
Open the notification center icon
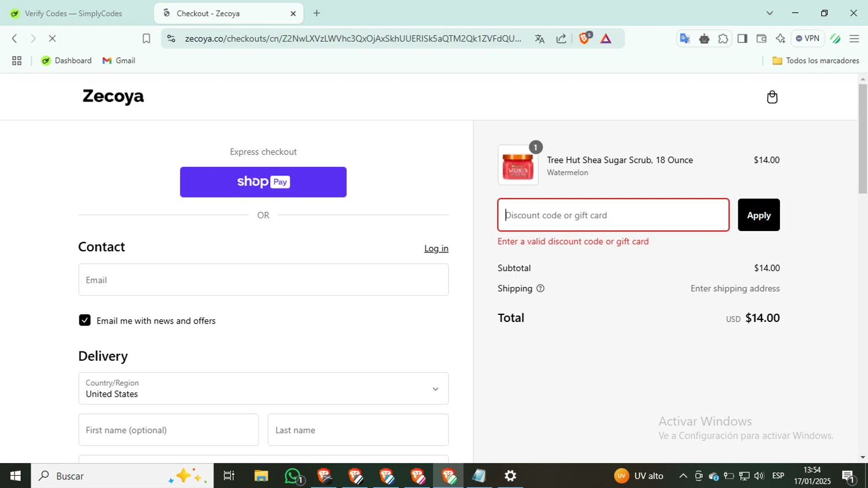(x=849, y=476)
